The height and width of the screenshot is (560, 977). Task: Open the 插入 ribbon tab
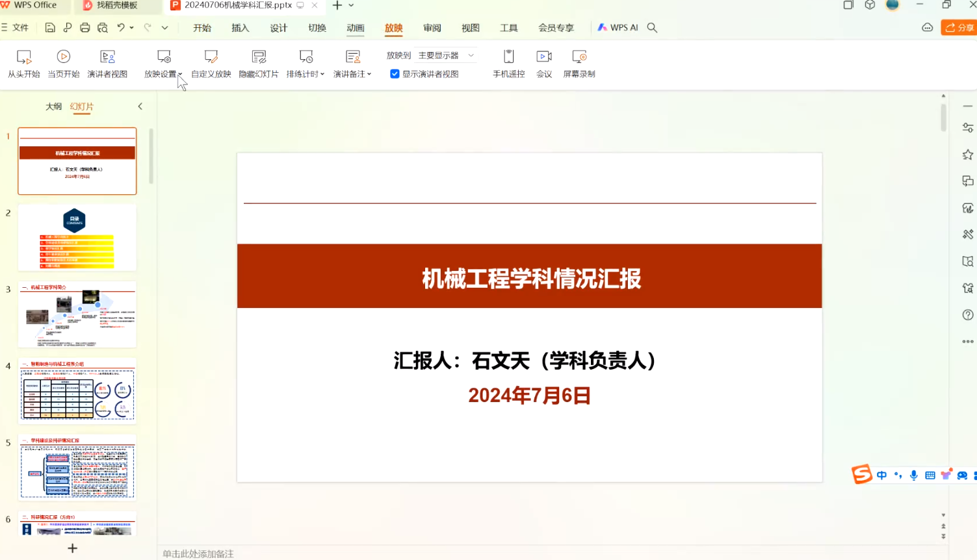(240, 28)
